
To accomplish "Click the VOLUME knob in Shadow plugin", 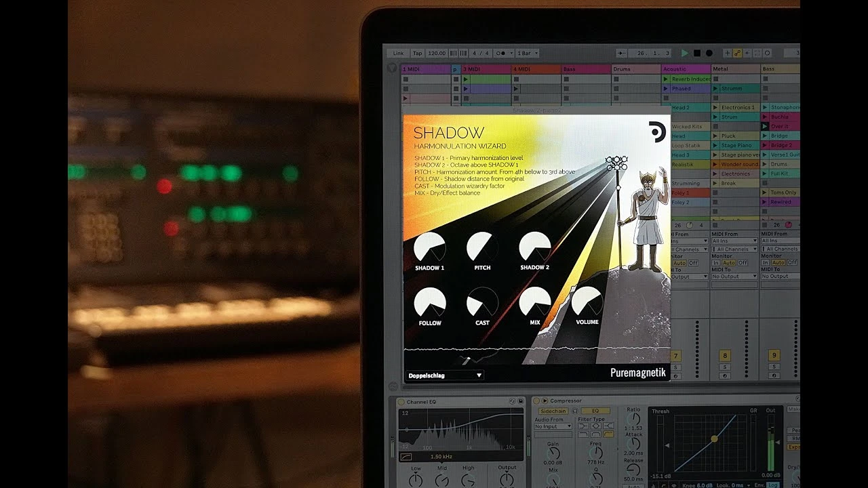I will click(x=587, y=302).
